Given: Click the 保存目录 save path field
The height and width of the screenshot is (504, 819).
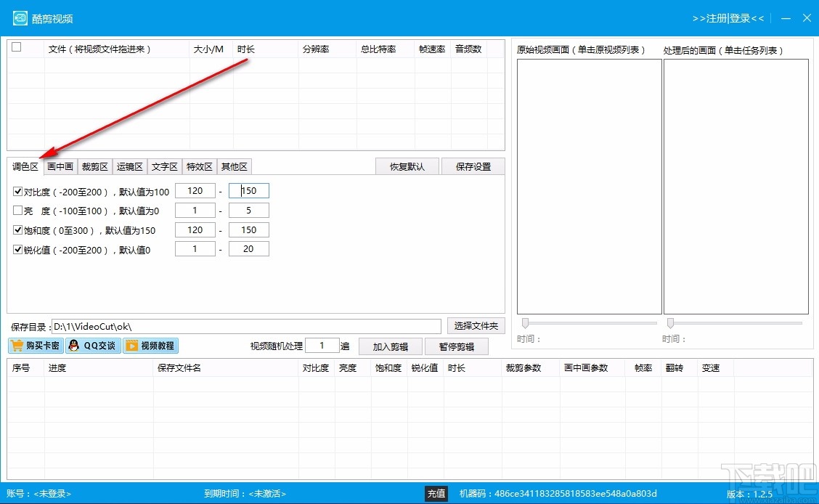Looking at the screenshot, I should point(247,326).
